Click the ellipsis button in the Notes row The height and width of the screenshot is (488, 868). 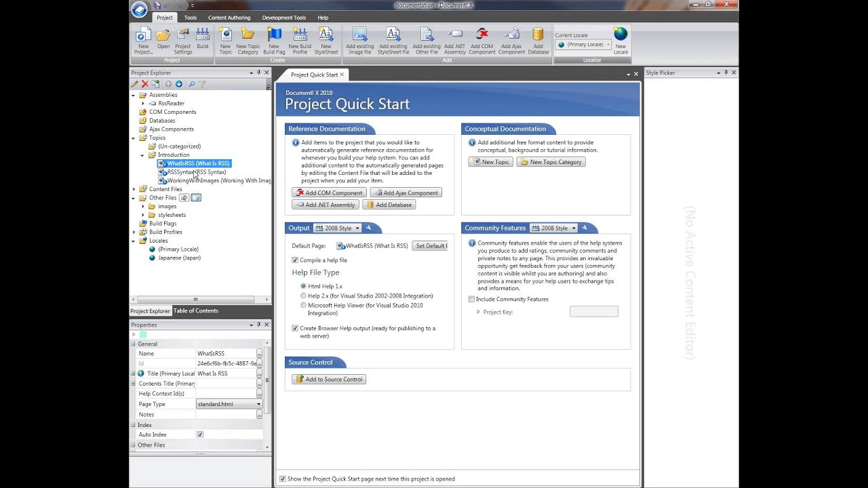259,414
